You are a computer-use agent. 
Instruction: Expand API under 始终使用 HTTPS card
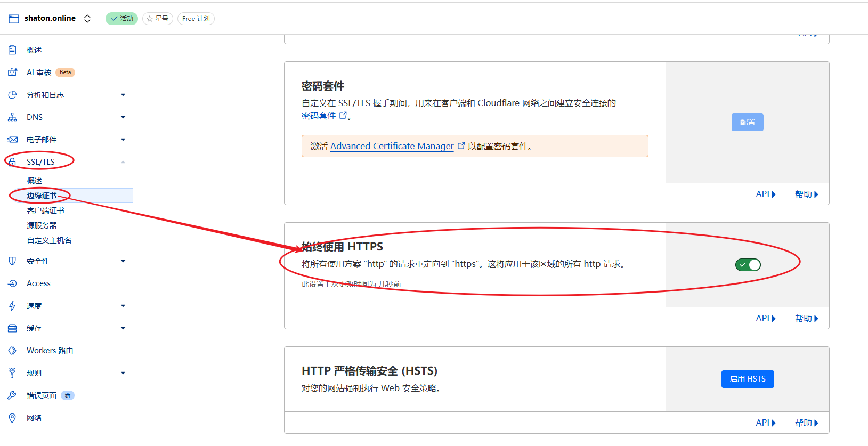pos(766,319)
